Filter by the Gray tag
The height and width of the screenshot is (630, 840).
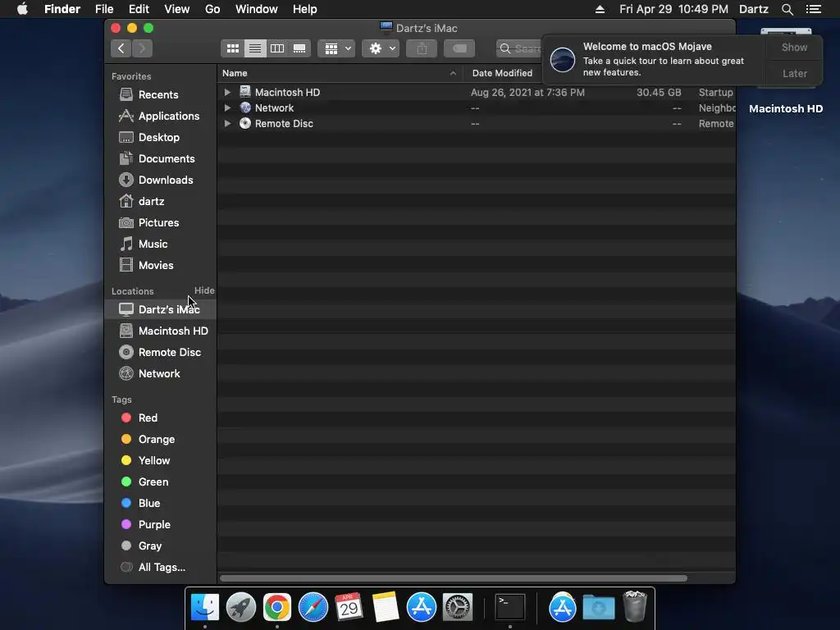click(x=150, y=546)
